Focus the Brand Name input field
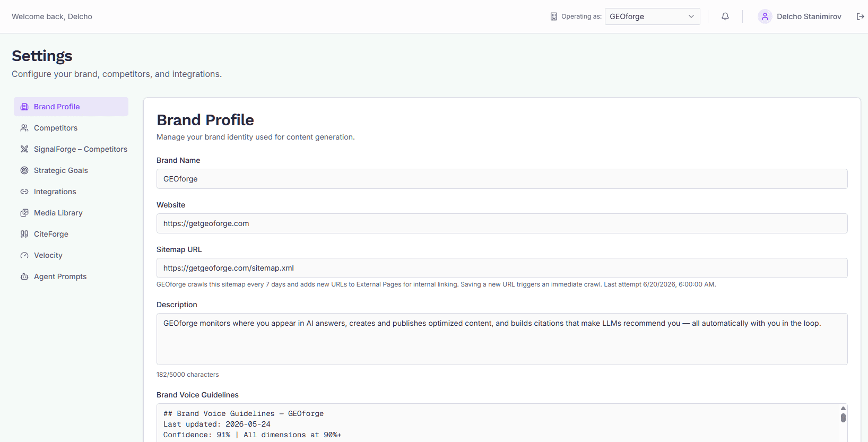Viewport: 868px width, 442px height. [502, 179]
